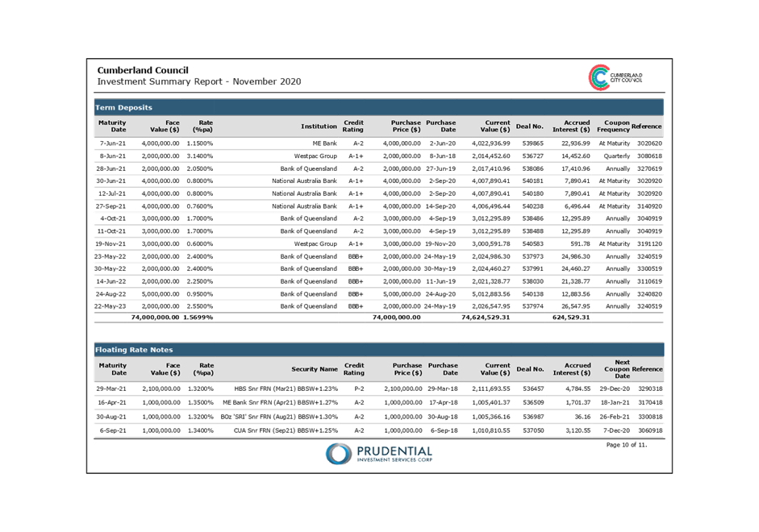Click the credit rating 'P-2'
Screen dimensions: 759x532
(x=359, y=389)
